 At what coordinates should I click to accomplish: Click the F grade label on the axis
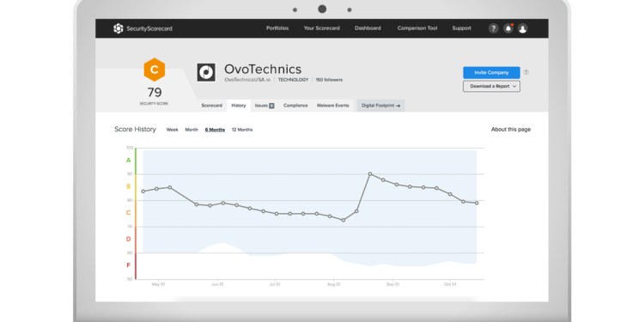129,265
